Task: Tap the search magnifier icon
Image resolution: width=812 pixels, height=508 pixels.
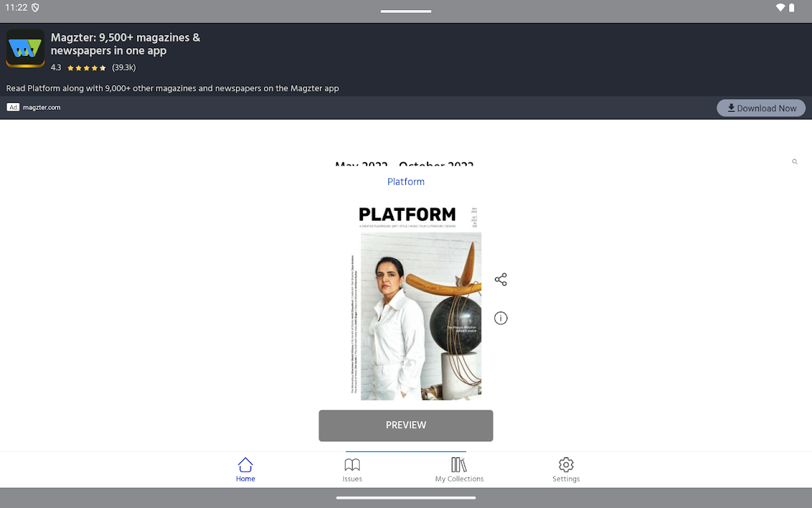Action: point(795,162)
